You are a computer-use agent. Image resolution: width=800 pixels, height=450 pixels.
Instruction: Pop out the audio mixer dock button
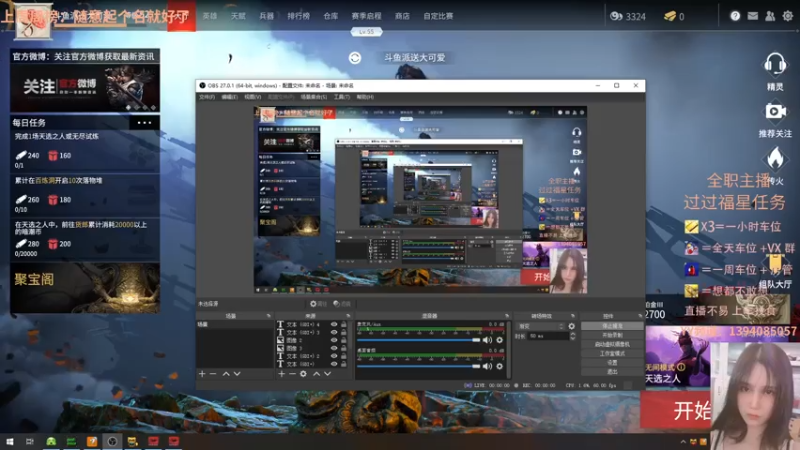pyautogui.click(x=507, y=316)
